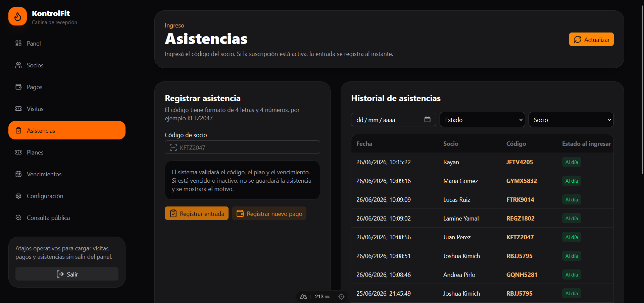The image size is (644, 303).
Task: Open the Configuración menu entry
Action: click(x=67, y=196)
